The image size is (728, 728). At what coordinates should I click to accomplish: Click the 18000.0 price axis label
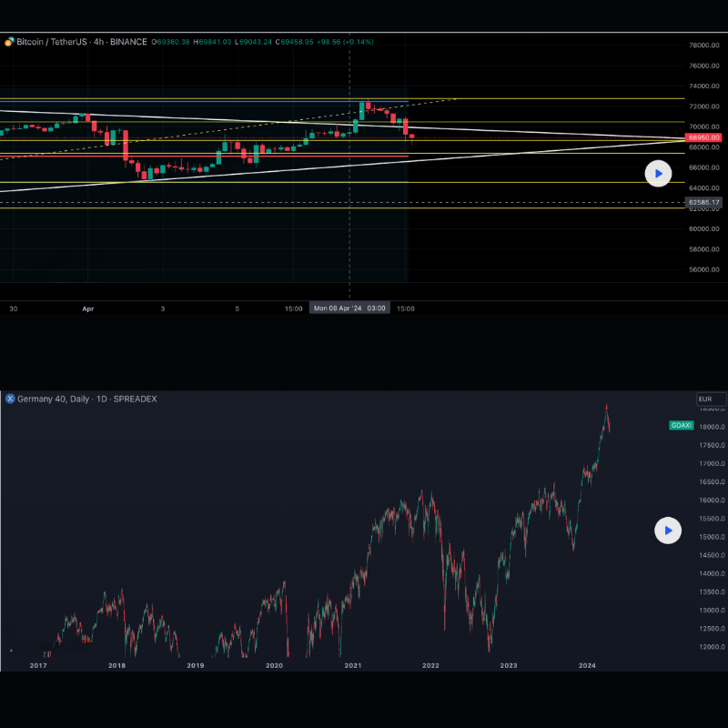(712, 427)
